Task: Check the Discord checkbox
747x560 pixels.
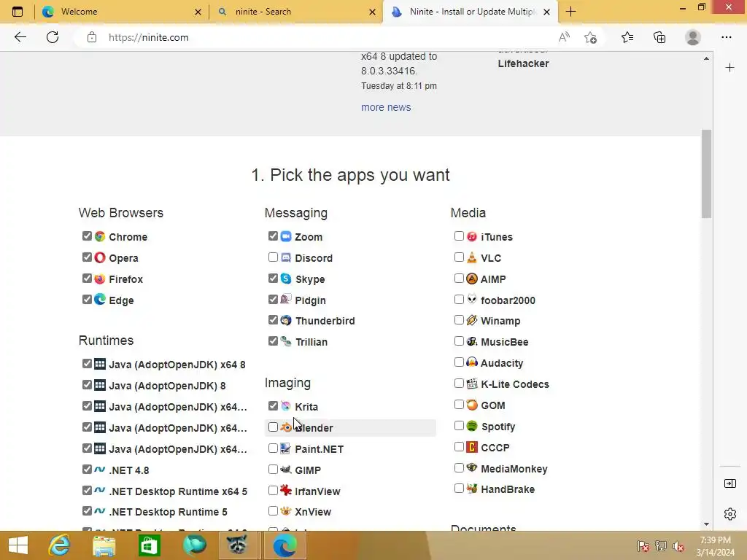Action: 273,257
